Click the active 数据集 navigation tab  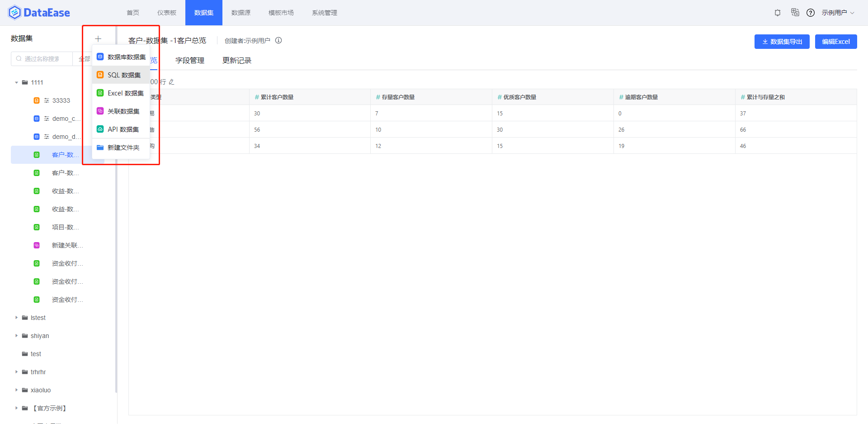click(204, 13)
